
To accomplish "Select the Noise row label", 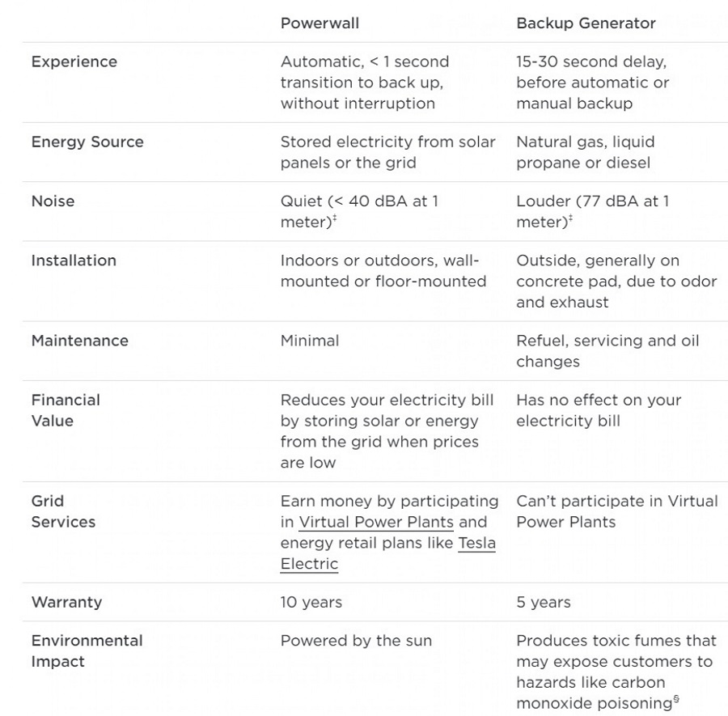I will point(53,201).
